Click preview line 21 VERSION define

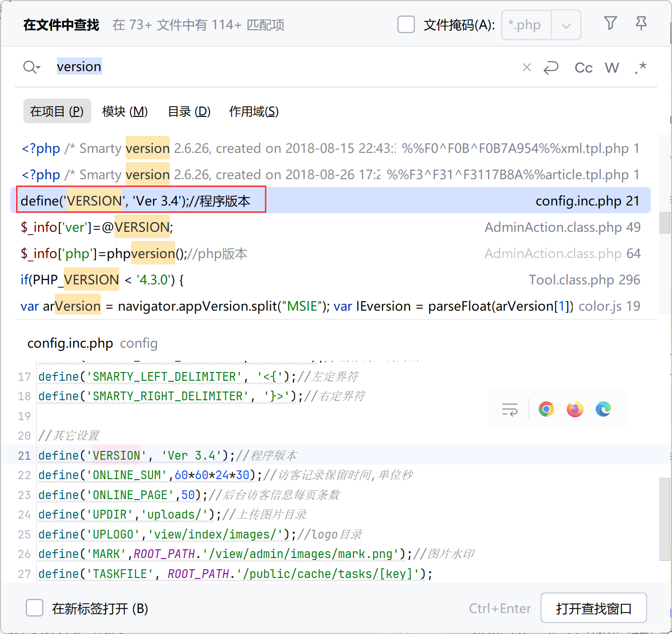168,455
